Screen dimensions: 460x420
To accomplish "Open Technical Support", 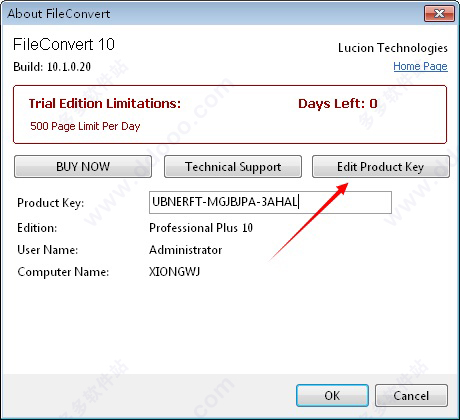I will [233, 166].
